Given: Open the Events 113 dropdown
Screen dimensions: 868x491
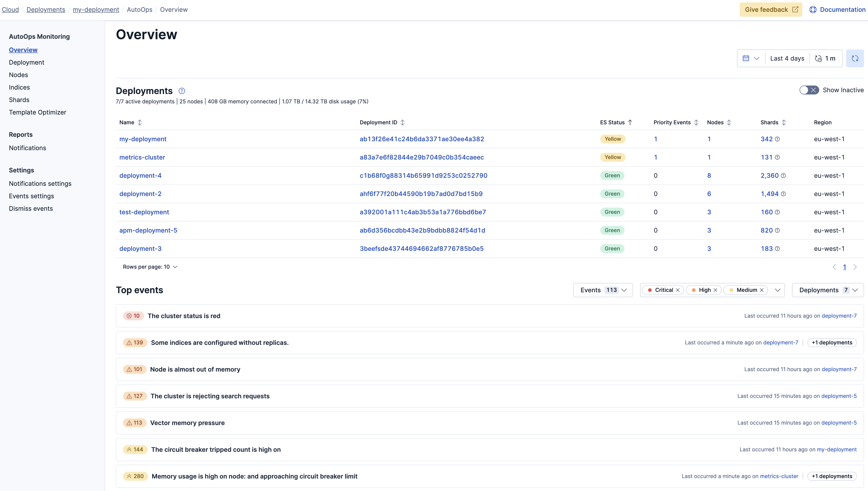Looking at the screenshot, I should tap(603, 290).
